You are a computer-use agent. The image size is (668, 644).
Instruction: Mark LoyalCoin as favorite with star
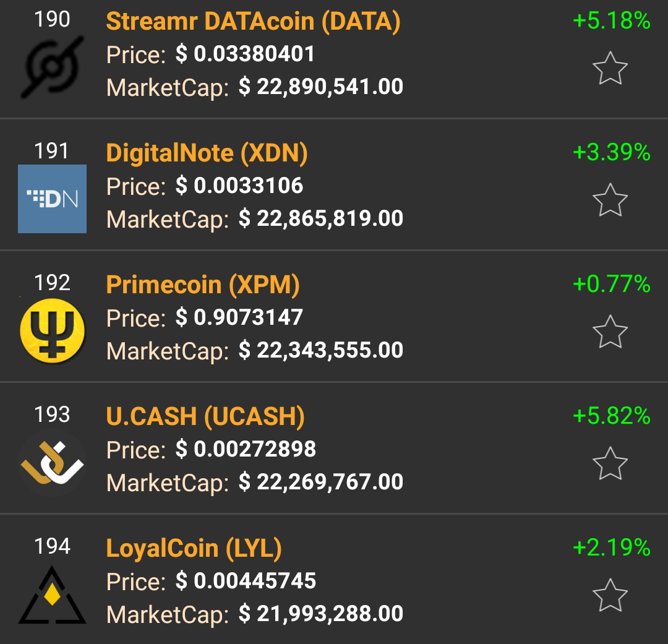(x=610, y=595)
